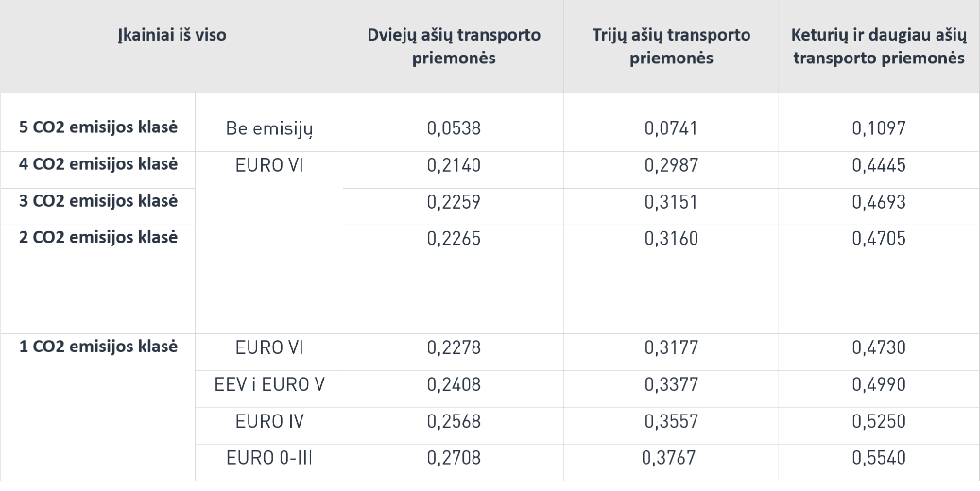
Task: Click the 'Įkainiai iš viso' header cell
Action: coord(172,36)
